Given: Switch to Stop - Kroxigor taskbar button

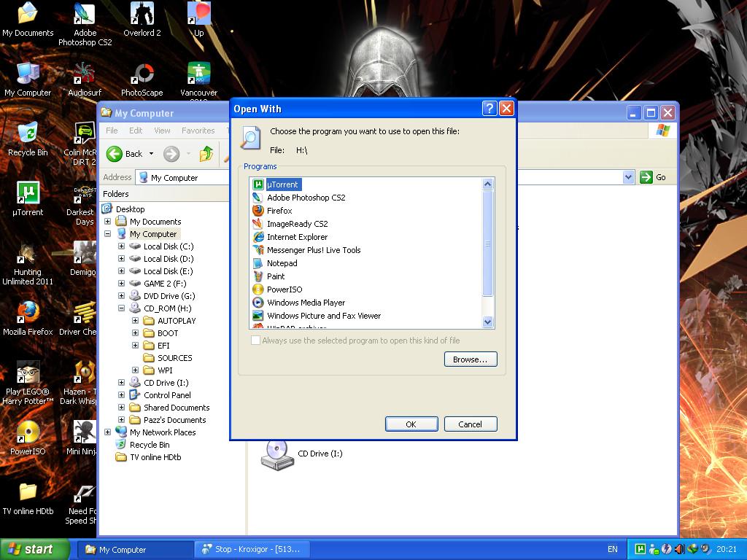Looking at the screenshot, I should click(252, 550).
